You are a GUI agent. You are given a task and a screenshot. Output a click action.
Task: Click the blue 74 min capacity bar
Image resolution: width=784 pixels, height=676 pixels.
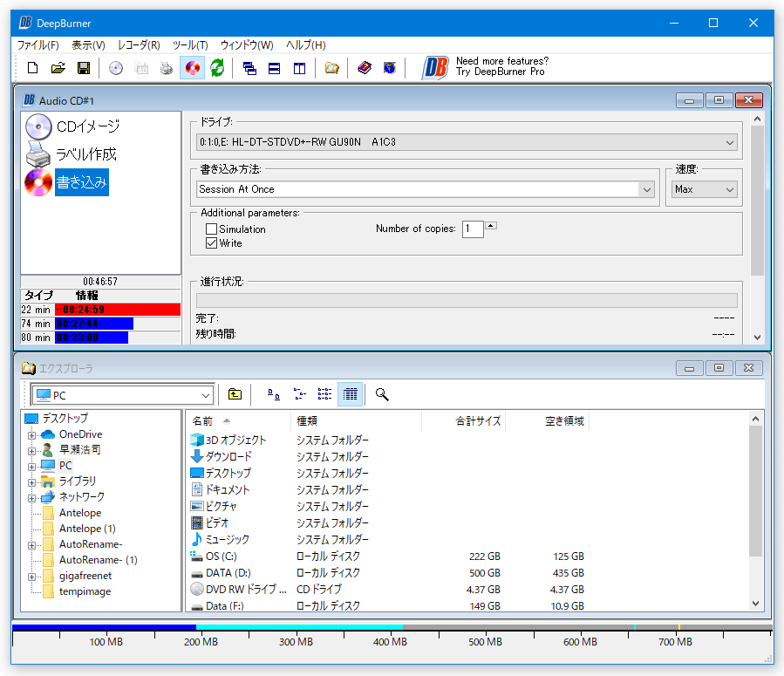[94, 324]
